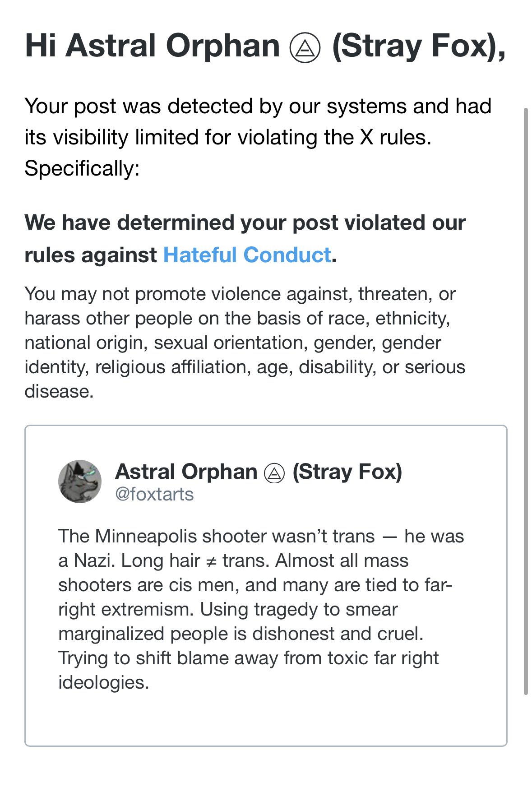Image resolution: width=532 pixels, height=792 pixels.
Task: Click the triangle badge beside quoted post name
Action: (x=274, y=473)
